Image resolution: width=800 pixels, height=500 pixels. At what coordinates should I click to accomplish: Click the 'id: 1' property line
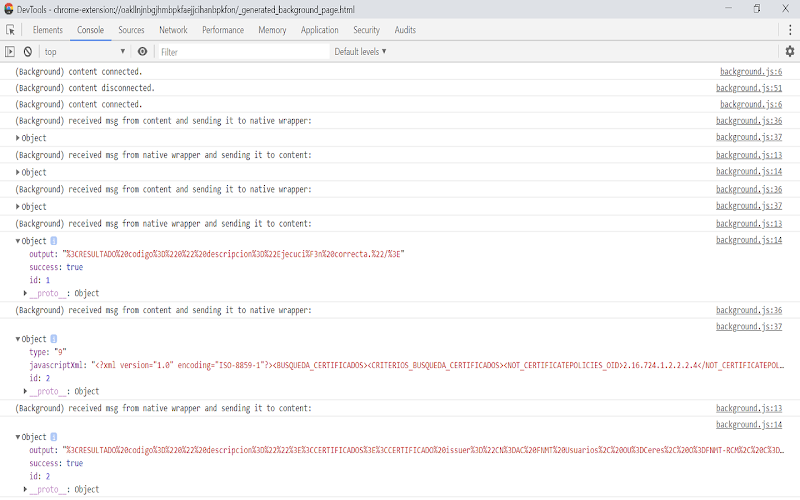(39, 280)
